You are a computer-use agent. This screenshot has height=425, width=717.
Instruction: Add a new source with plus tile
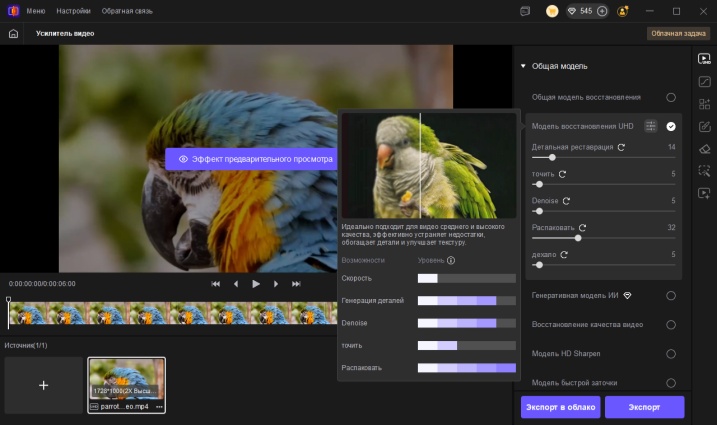tap(43, 385)
